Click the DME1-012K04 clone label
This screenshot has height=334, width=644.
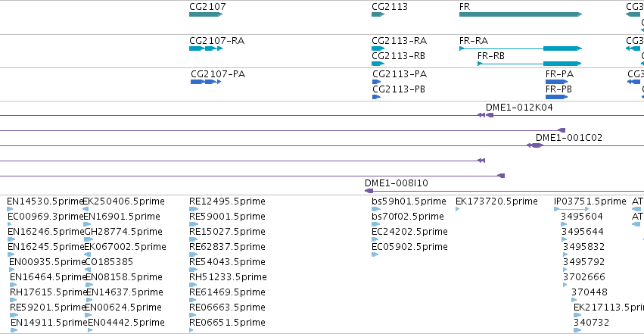click(x=519, y=108)
